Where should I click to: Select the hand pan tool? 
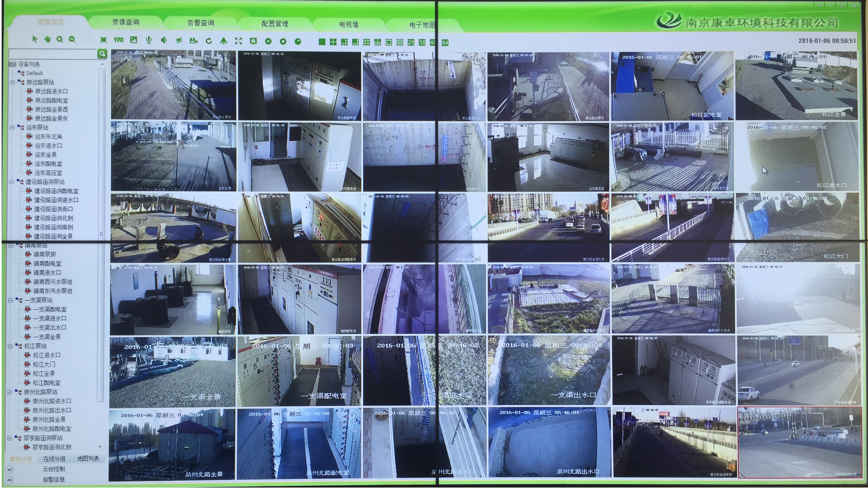47,39
